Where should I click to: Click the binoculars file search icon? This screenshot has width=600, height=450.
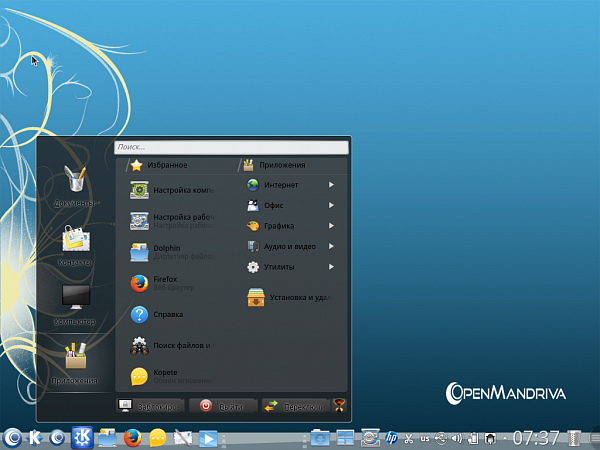click(x=139, y=346)
